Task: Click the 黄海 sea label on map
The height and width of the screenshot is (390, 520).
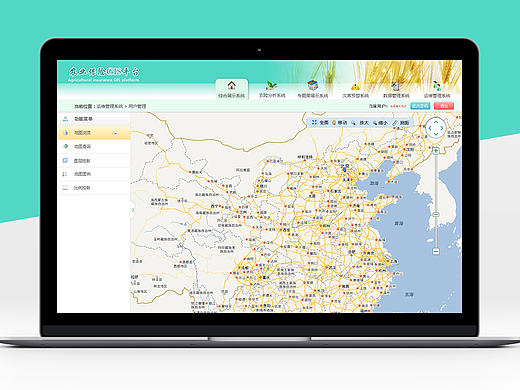Action: (x=399, y=223)
